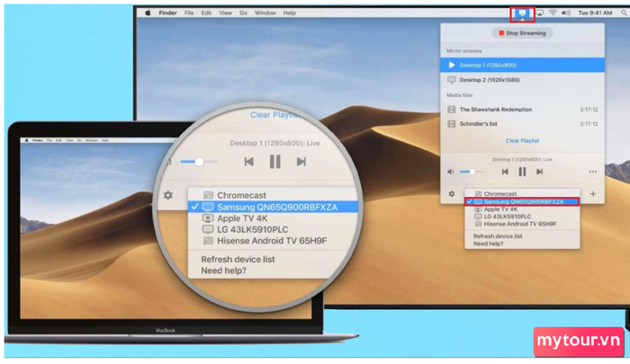The height and width of the screenshot is (364, 630).
Task: Pause playback in the streaming panel
Action: [522, 172]
